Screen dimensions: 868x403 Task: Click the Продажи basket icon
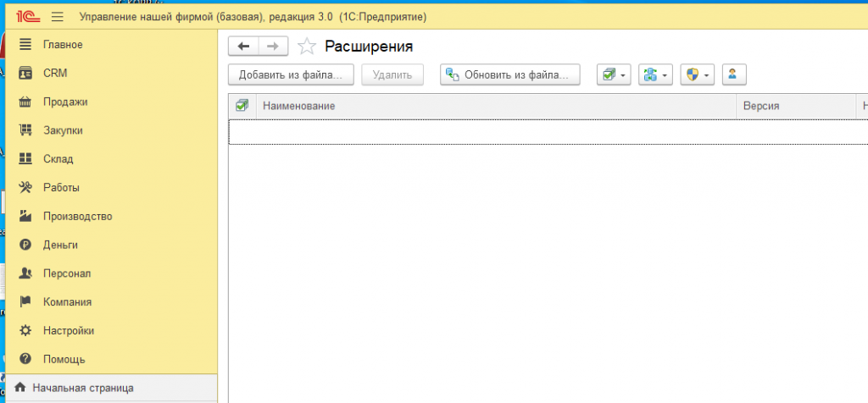25,102
